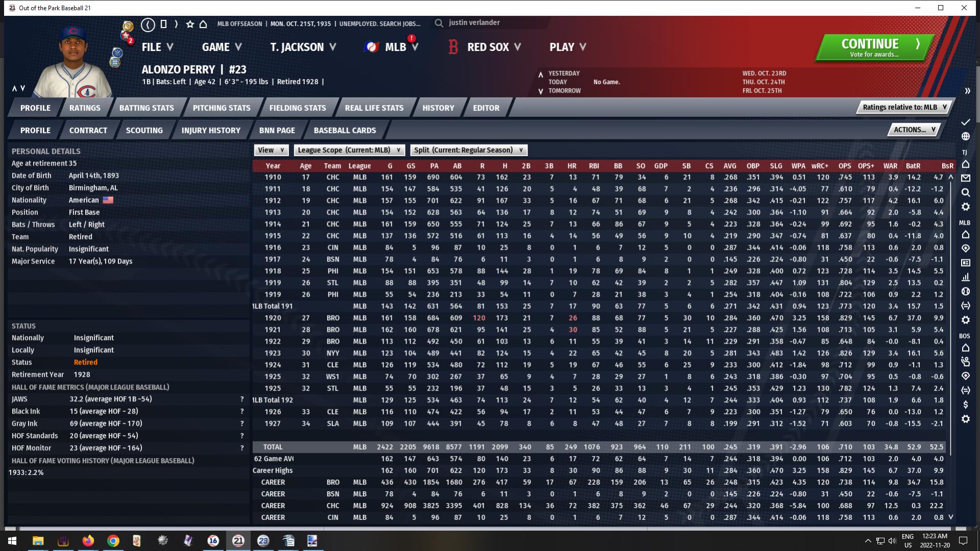The image size is (980, 551).
Task: Open the MLB baseball icon
Action: coord(965,291)
